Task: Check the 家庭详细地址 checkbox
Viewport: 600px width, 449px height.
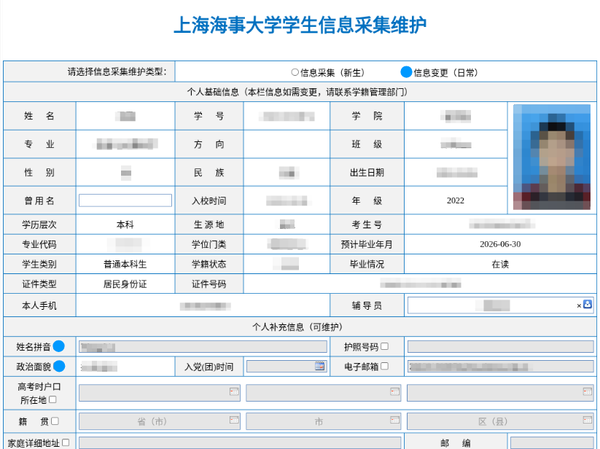Action: (x=66, y=441)
